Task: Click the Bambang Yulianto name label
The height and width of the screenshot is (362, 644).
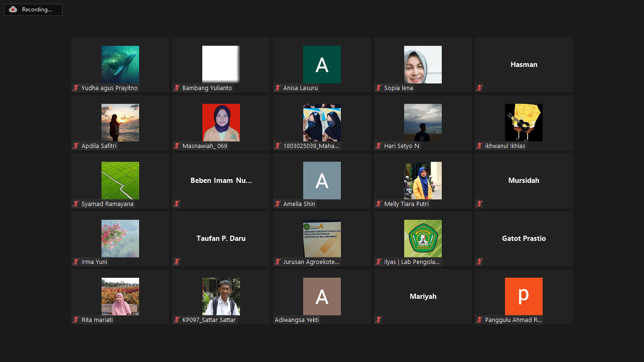Action: (x=207, y=88)
